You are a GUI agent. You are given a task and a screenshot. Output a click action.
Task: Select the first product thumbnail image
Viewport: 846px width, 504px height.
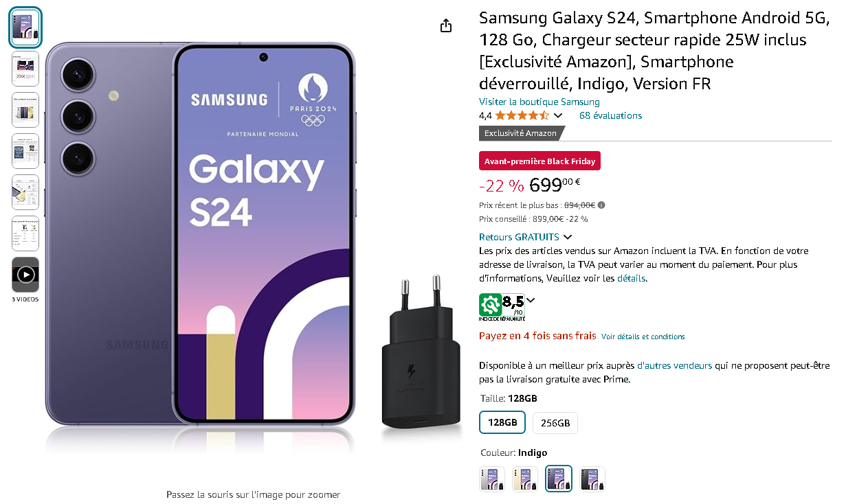click(x=25, y=27)
